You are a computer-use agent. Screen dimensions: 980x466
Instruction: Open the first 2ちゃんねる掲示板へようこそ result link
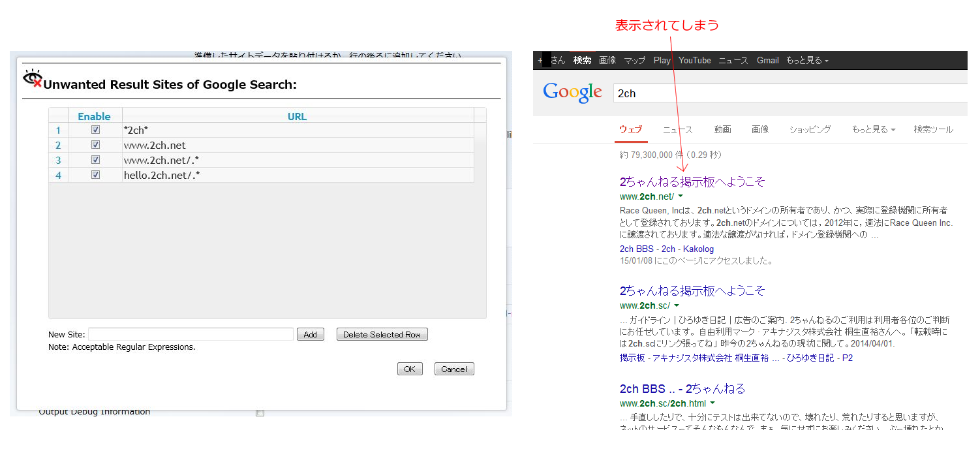coord(692,181)
